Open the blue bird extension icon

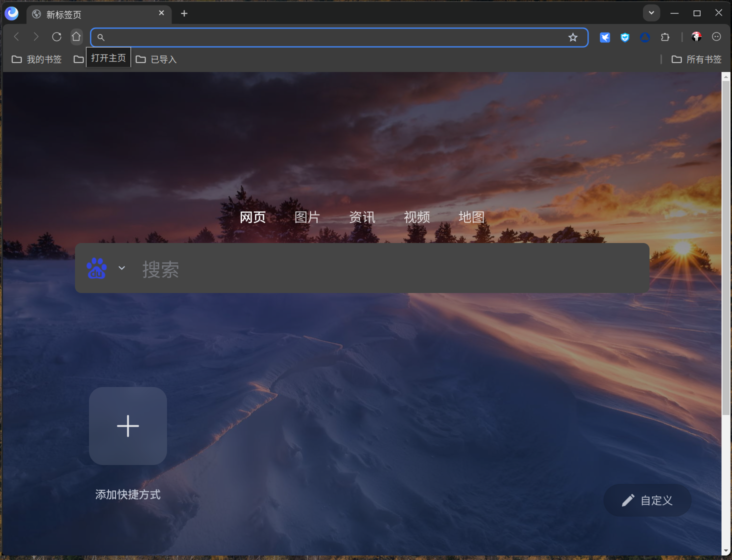pyautogui.click(x=605, y=37)
